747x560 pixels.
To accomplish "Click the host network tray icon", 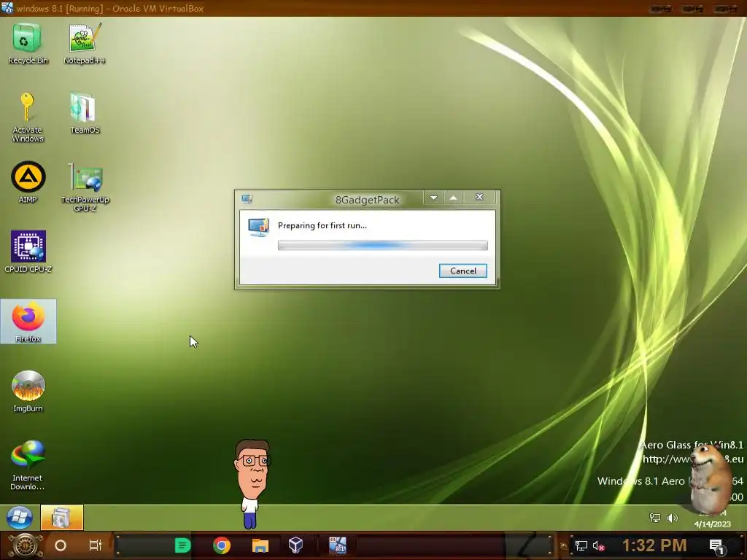I will 581,545.
